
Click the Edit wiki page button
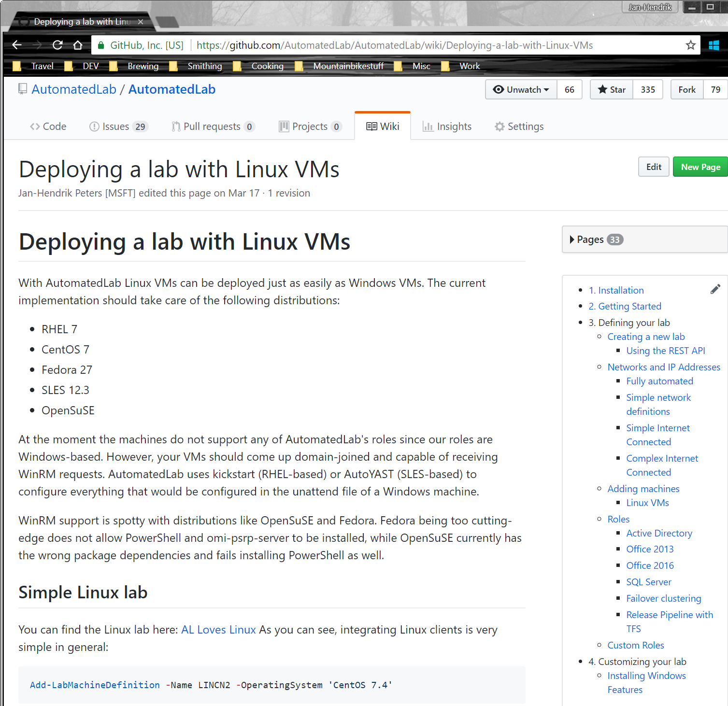pos(654,167)
